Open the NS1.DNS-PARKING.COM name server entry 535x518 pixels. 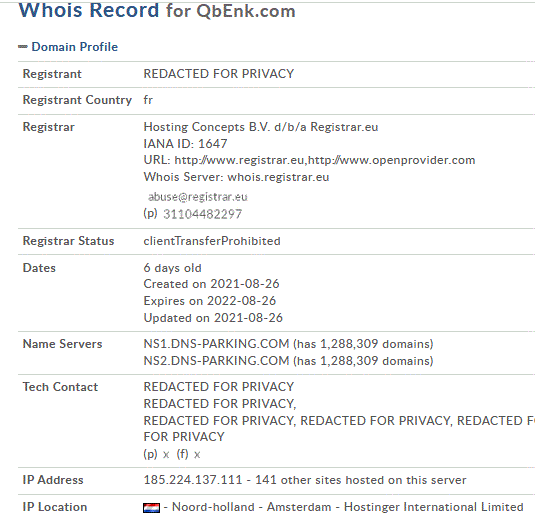pos(216,344)
